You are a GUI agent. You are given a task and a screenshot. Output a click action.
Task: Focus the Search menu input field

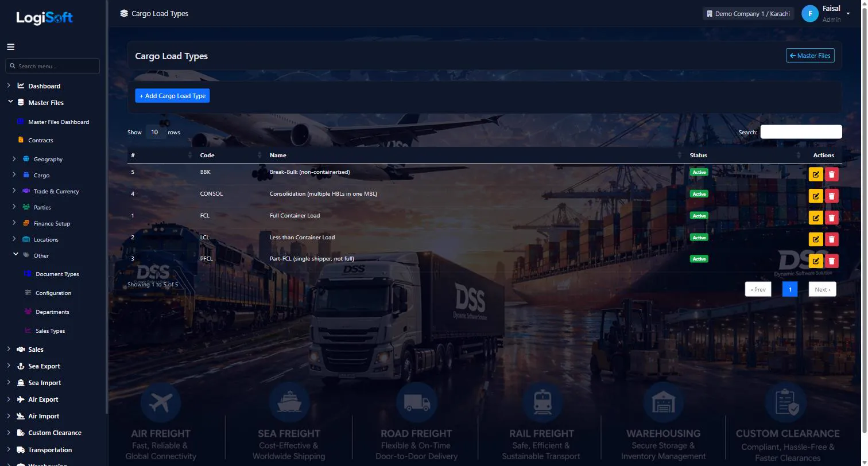coord(52,66)
